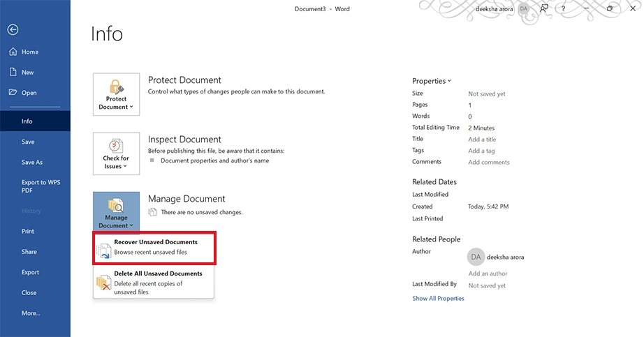Screen dimensions: 644x337
Task: Click the DA account avatar in title bar
Action: (524, 8)
